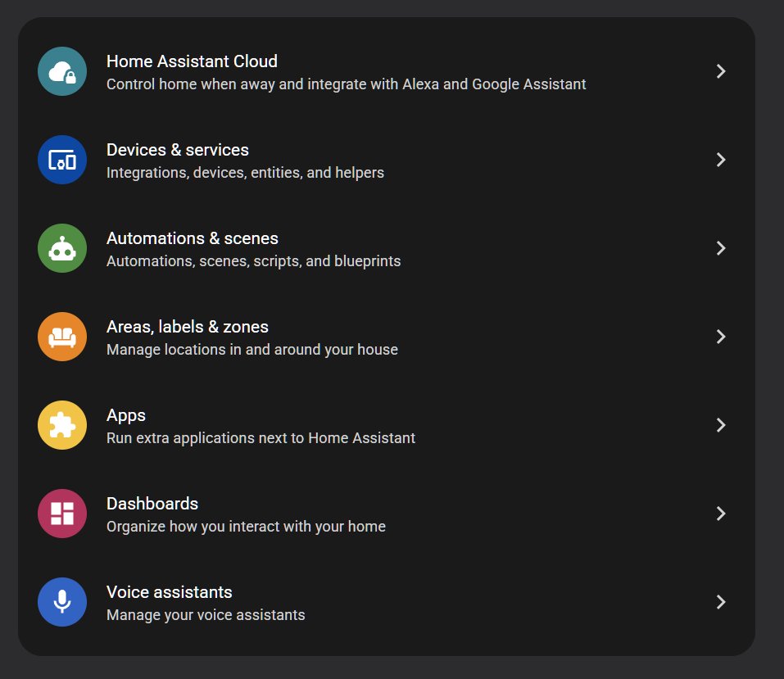Image resolution: width=784 pixels, height=679 pixels.
Task: Open Devices & services via its chevron
Action: [x=720, y=160]
